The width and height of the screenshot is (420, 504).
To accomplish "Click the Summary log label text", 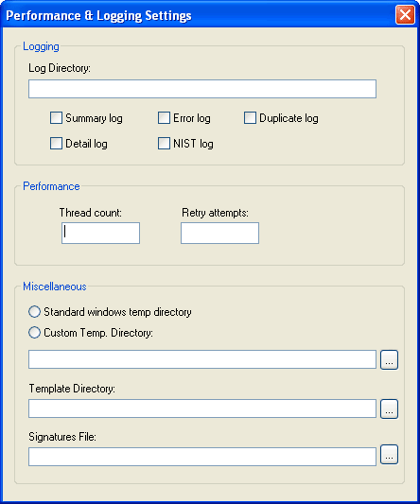I will [94, 118].
